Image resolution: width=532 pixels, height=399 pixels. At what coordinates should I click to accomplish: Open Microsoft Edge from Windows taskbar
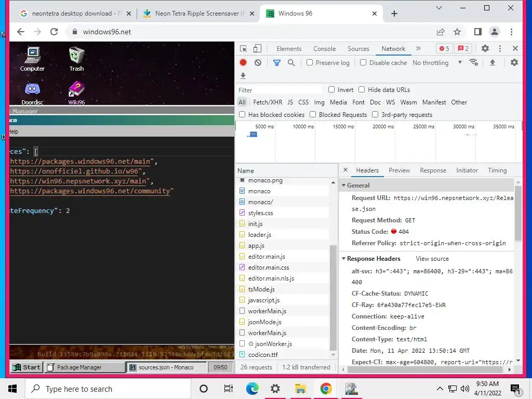[252, 389]
